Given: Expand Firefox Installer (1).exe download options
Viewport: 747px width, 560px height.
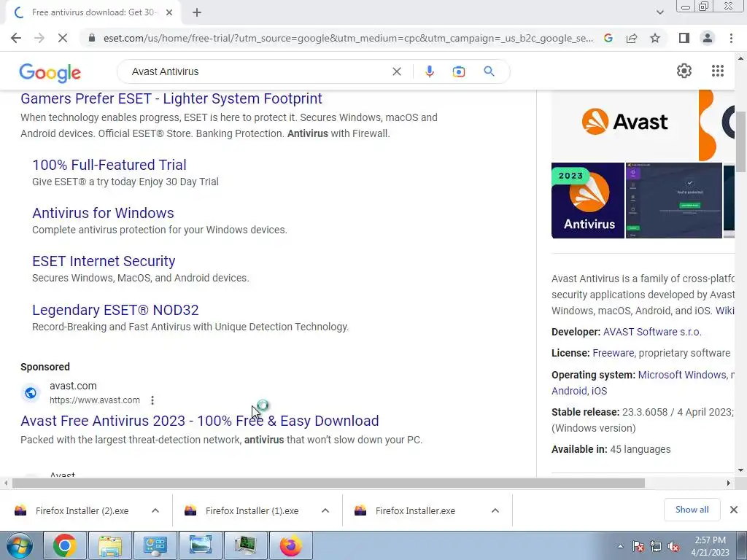Looking at the screenshot, I should tap(325, 510).
